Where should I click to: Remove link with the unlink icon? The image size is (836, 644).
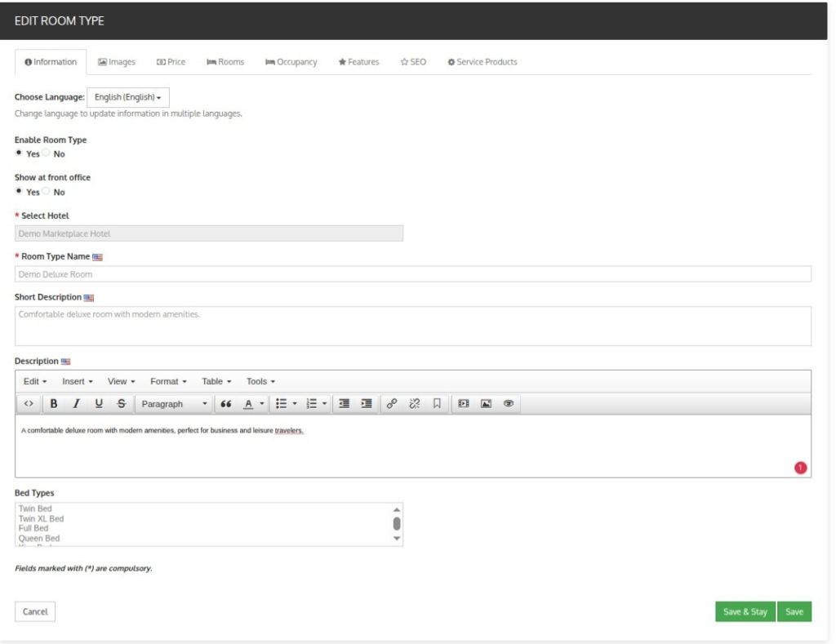point(414,403)
